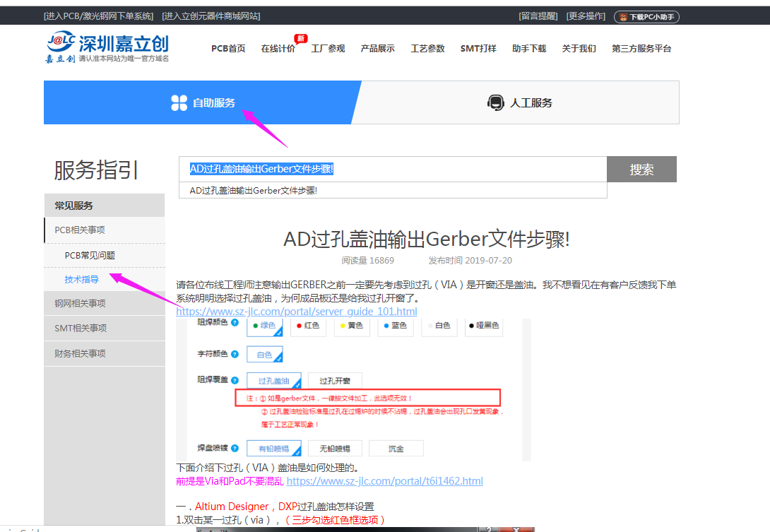Click help icon next to 焊盘喷镀
The height and width of the screenshot is (532, 770).
click(x=235, y=449)
